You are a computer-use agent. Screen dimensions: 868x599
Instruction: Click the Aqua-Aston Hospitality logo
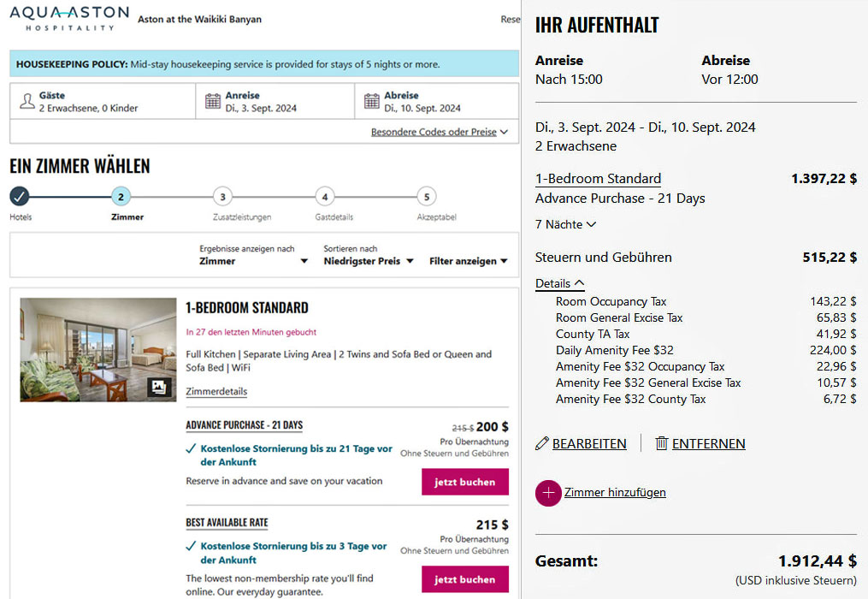(69, 18)
